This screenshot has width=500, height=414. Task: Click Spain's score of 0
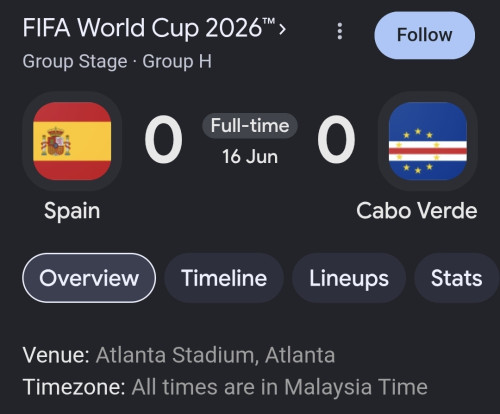pyautogui.click(x=164, y=139)
